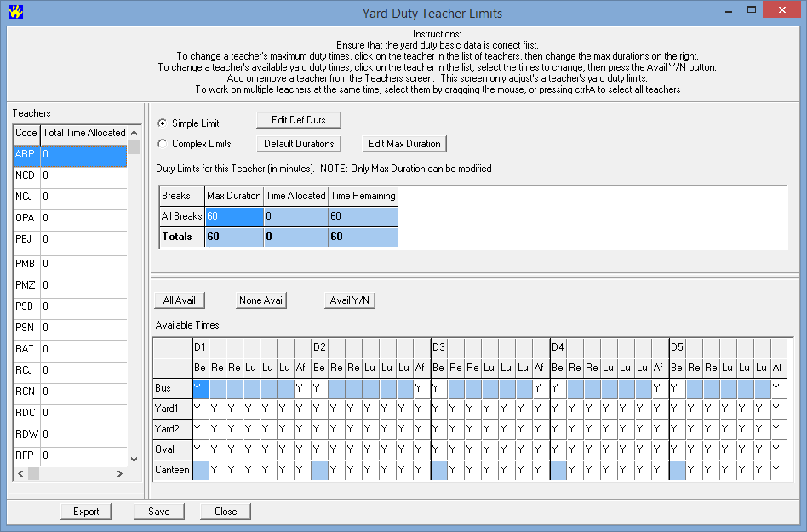
Task: Choose teacher PSB
Action: [70, 308]
